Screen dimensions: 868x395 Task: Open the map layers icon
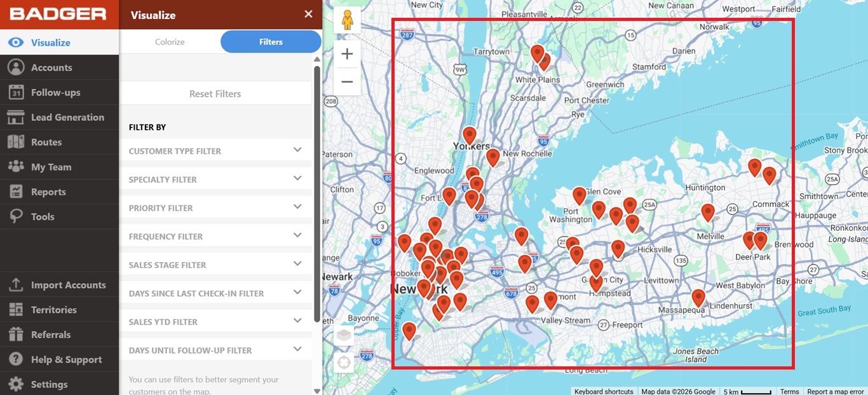344,336
